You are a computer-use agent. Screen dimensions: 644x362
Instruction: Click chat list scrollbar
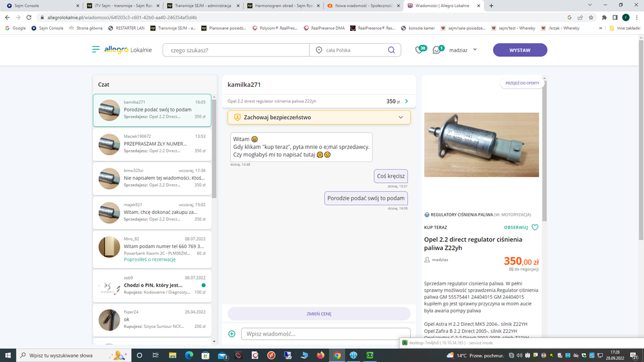(x=214, y=148)
